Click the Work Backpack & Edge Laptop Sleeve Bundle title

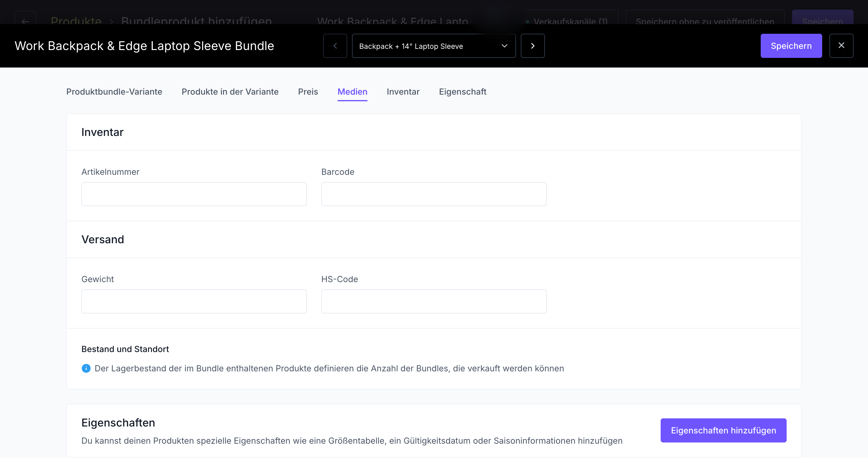point(144,46)
